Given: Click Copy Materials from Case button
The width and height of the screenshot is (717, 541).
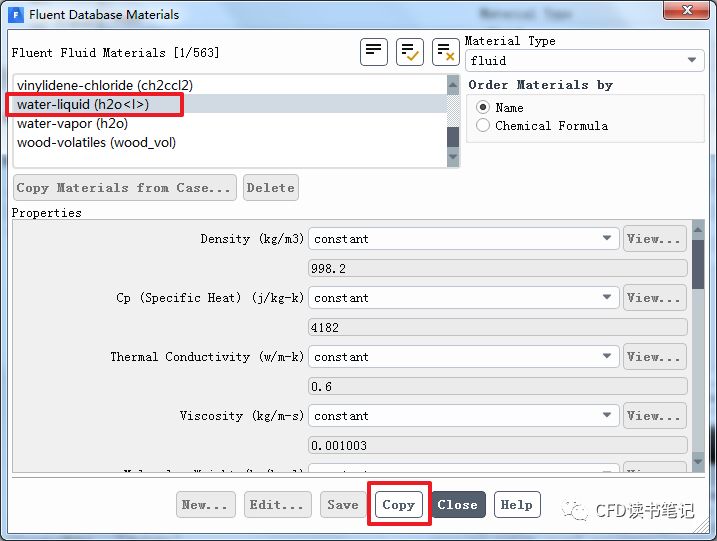Looking at the screenshot, I should (125, 187).
